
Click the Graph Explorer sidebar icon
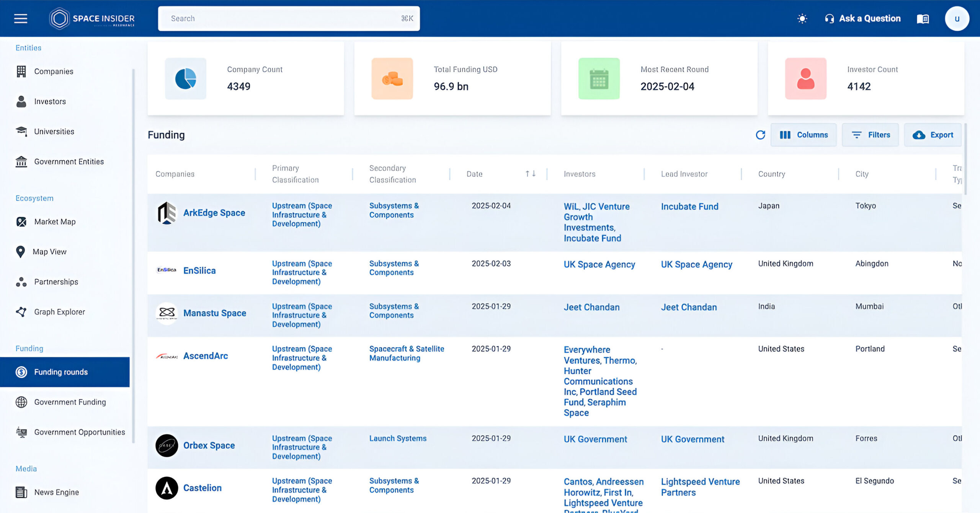click(x=21, y=312)
